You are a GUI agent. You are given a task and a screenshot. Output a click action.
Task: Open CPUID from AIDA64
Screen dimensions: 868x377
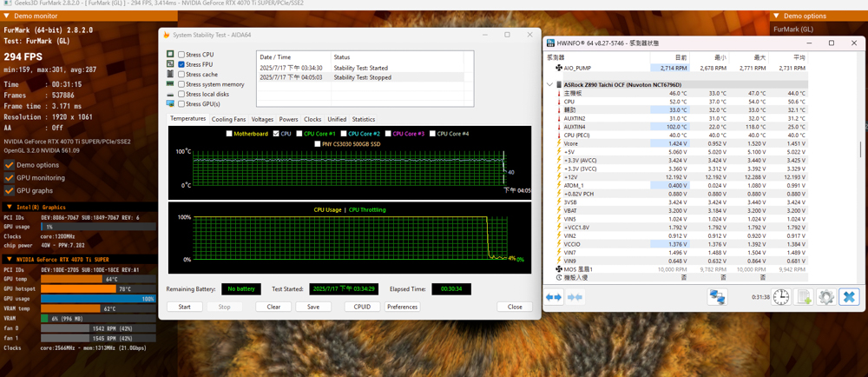(363, 307)
